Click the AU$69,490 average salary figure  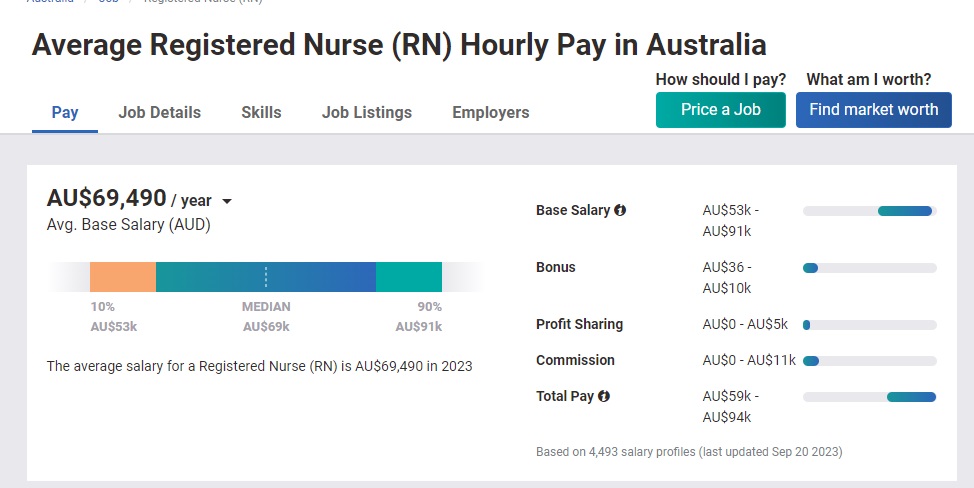click(107, 198)
